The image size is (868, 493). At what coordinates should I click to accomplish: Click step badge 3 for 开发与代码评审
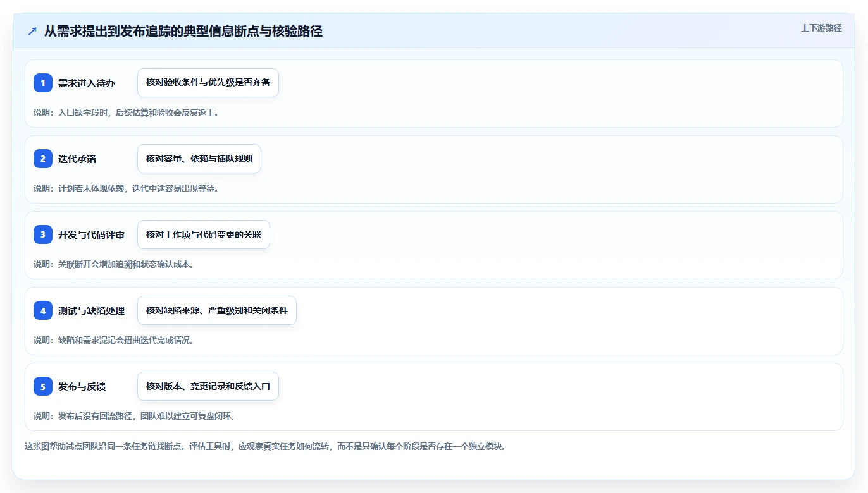tap(43, 234)
